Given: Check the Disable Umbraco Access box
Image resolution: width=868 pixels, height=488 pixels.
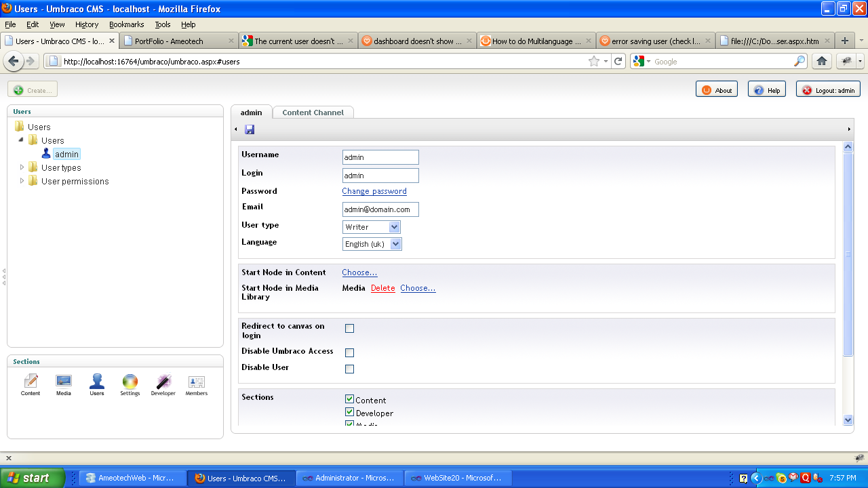Looking at the screenshot, I should pyautogui.click(x=350, y=353).
